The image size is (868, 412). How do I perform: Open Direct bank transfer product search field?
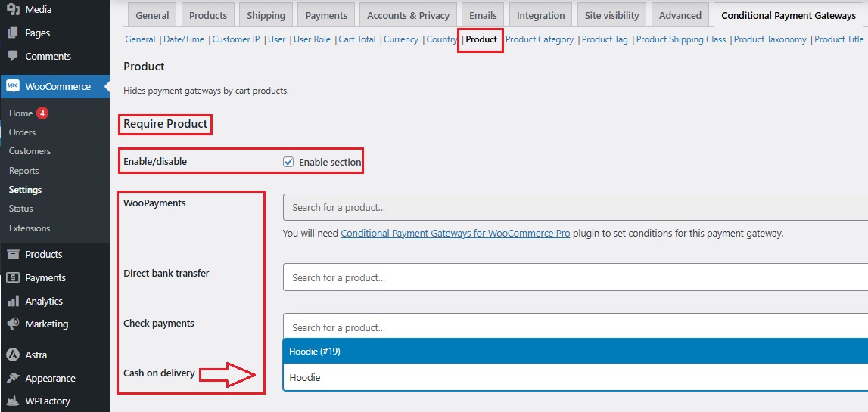pyautogui.click(x=575, y=277)
